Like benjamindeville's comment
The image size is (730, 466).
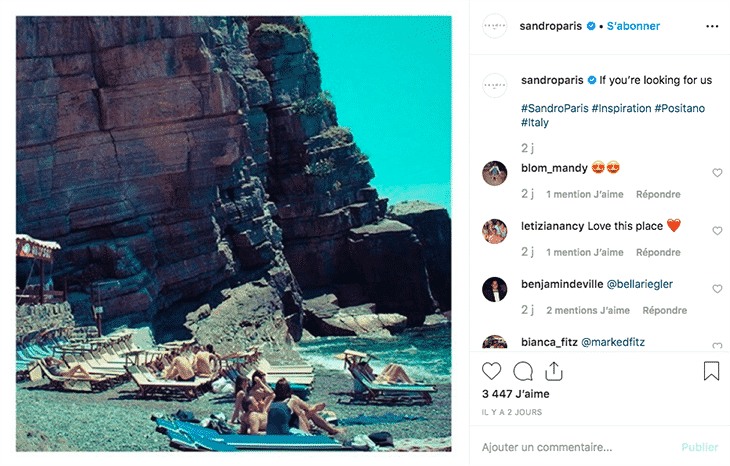[717, 289]
